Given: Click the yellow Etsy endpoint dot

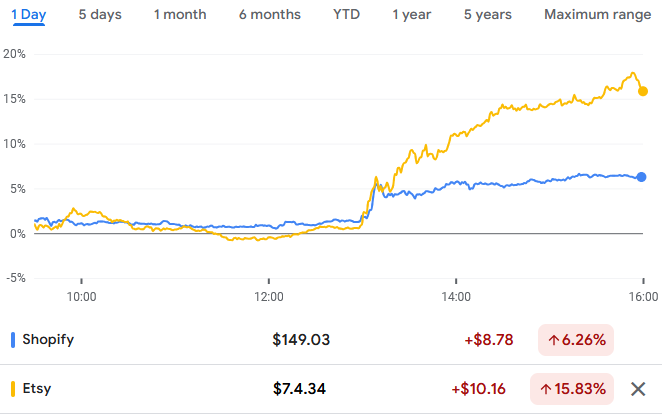Looking at the screenshot, I should [643, 91].
